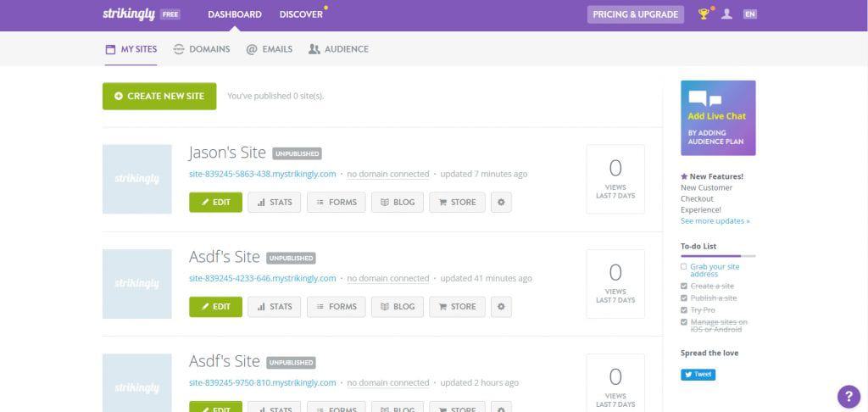Screen dimensions: 868x412
Task: Open the Discover menu item
Action: click(x=301, y=14)
